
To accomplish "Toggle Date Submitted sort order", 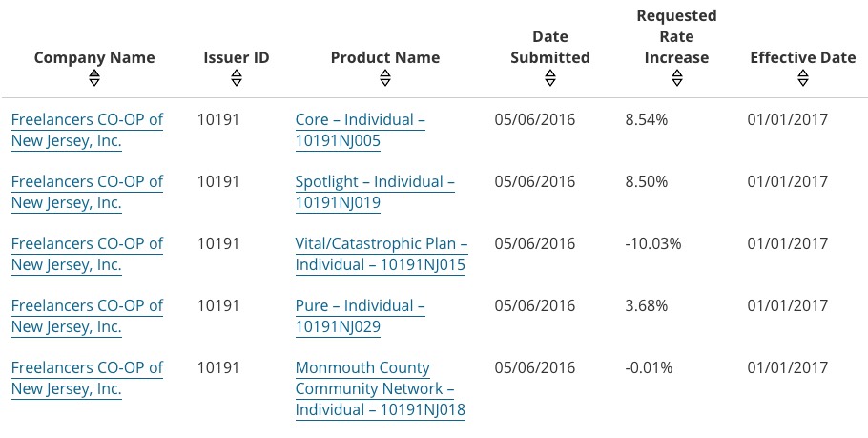I will pyautogui.click(x=550, y=79).
